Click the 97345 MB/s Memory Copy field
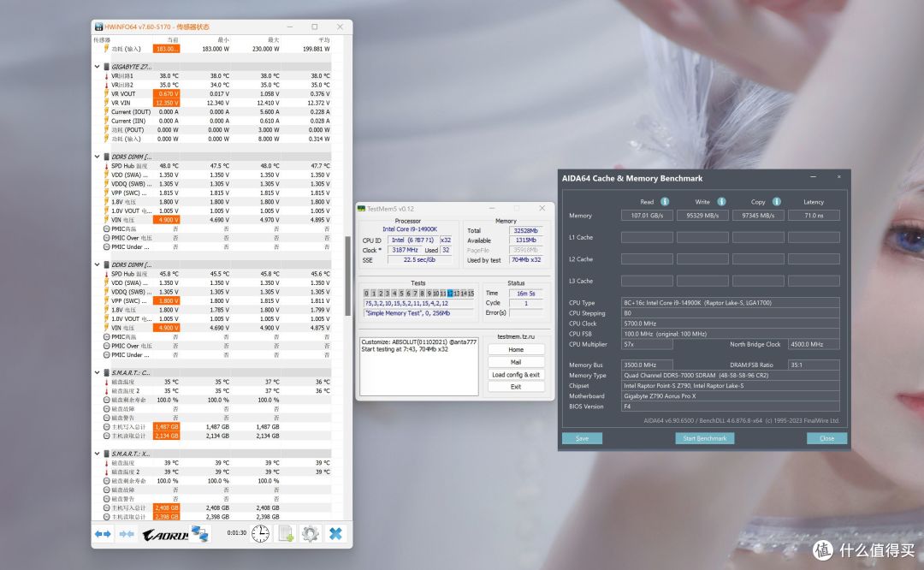 coord(758,215)
